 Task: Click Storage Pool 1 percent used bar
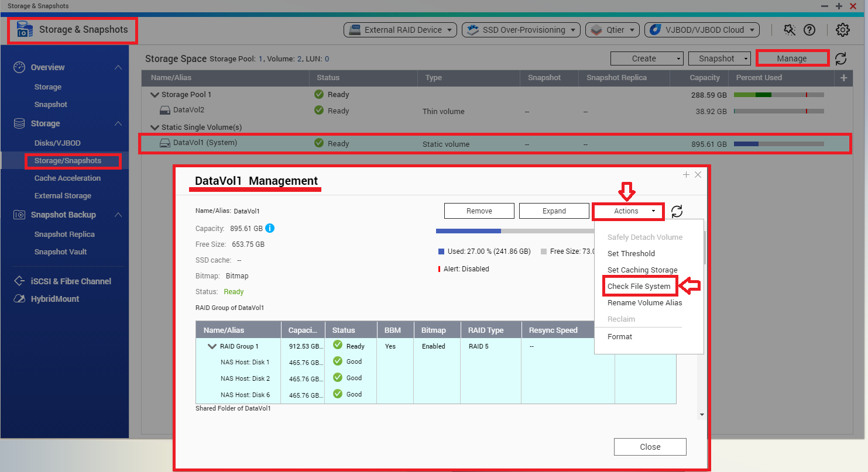point(779,94)
